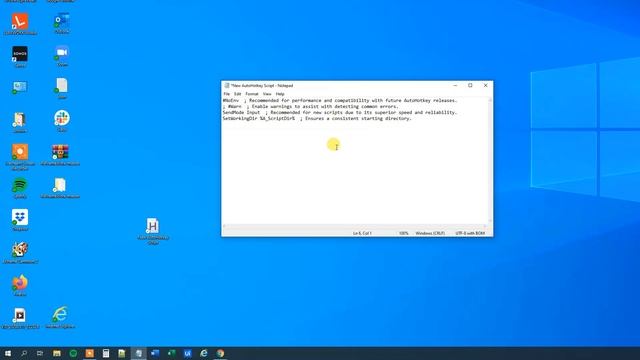Select the Outlook desktop icon
Image resolution: width=640 pixels, height=360 pixels.
tap(62, 23)
